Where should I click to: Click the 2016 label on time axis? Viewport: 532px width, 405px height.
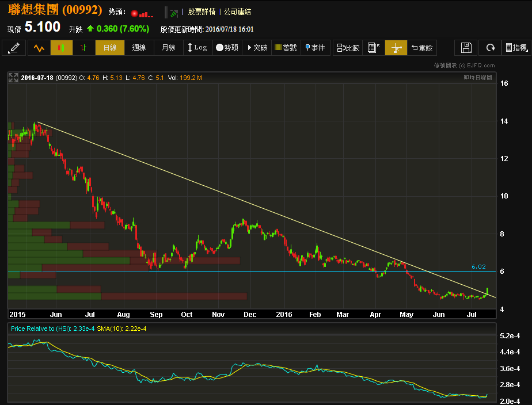[x=284, y=315]
